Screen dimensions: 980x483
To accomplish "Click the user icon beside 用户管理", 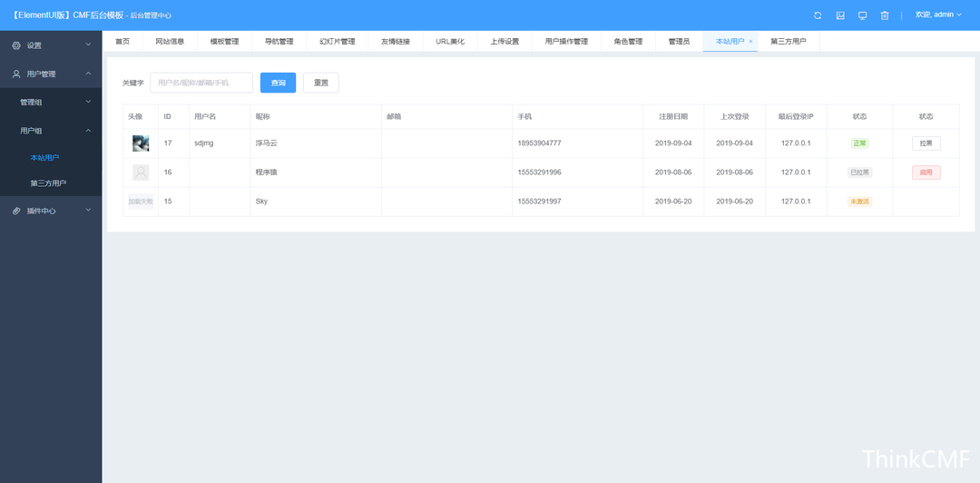I will tap(17, 74).
